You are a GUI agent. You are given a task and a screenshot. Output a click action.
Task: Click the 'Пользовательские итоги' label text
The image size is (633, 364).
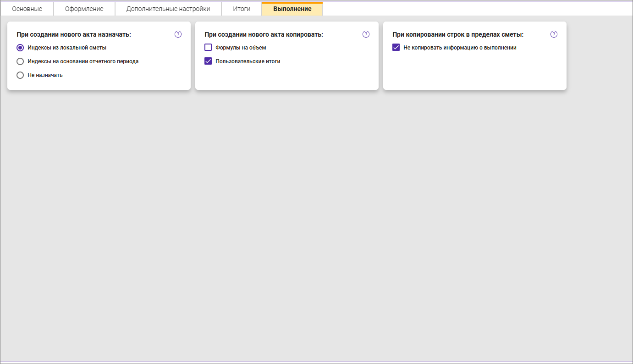coord(248,61)
